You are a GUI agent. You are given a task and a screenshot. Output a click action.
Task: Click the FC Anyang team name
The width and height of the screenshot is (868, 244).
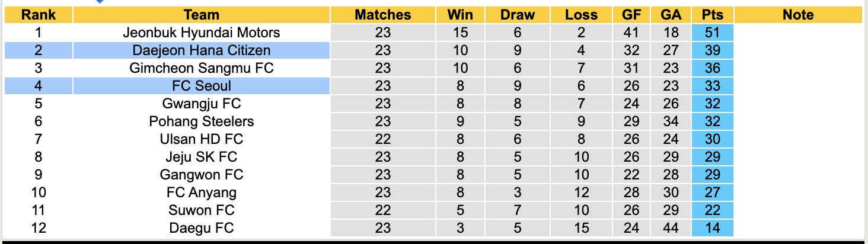coord(201,192)
